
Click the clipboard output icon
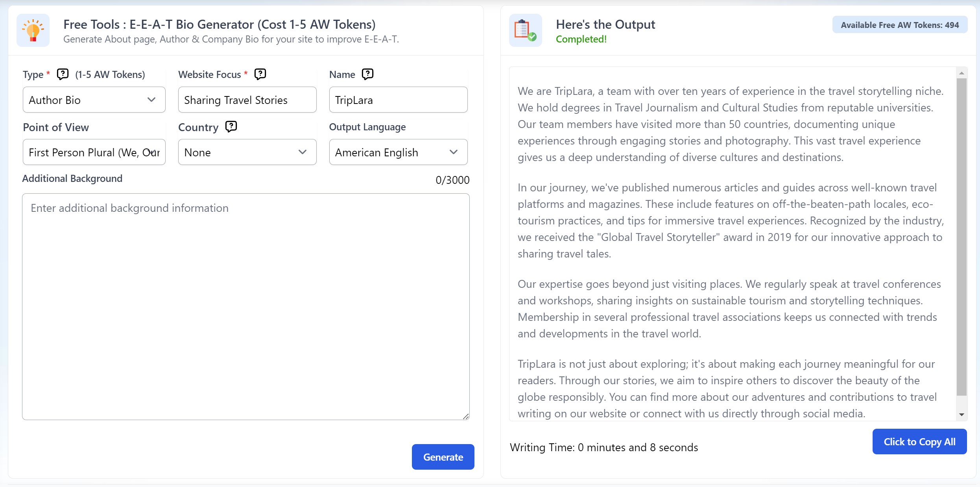tap(526, 30)
